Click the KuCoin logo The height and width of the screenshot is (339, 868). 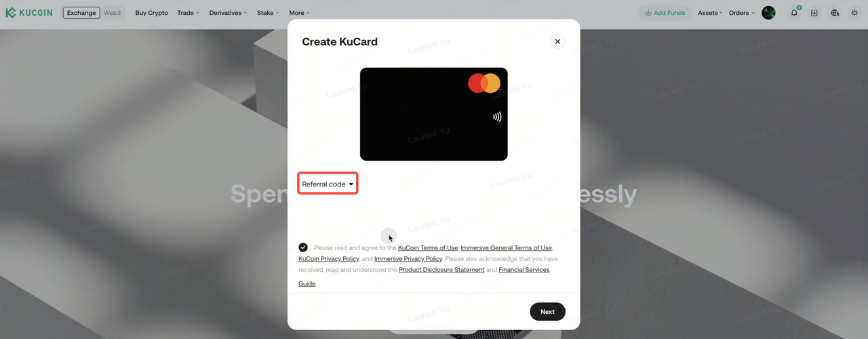(29, 13)
